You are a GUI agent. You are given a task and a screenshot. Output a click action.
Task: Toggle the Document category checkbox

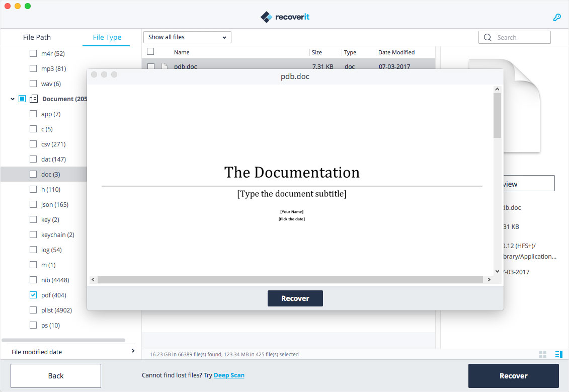point(22,99)
